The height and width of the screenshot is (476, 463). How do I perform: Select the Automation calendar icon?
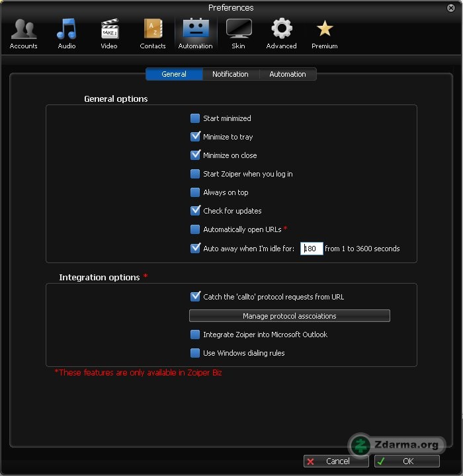click(196, 34)
